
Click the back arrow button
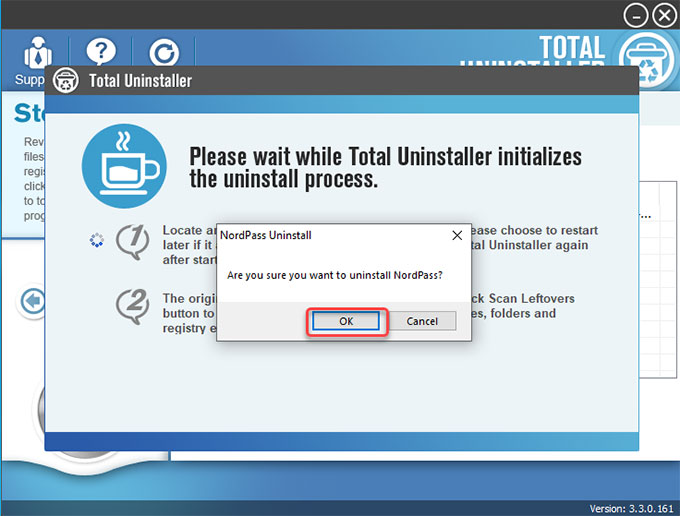[33, 300]
